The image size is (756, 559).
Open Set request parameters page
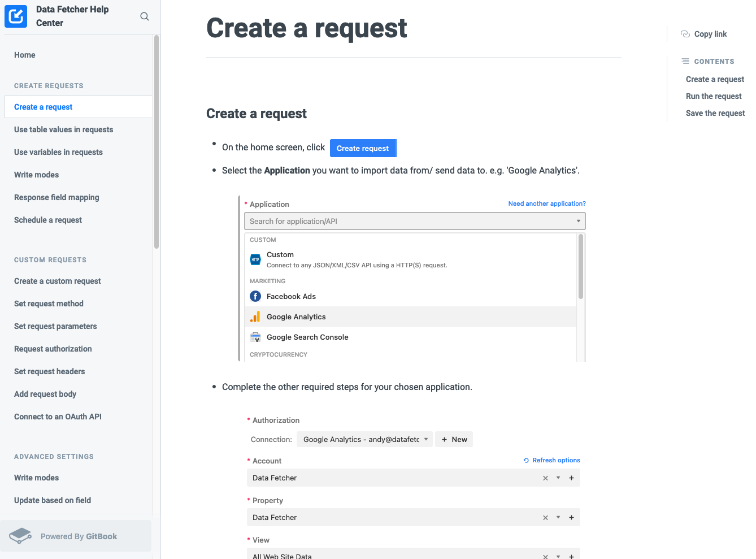[x=55, y=326]
